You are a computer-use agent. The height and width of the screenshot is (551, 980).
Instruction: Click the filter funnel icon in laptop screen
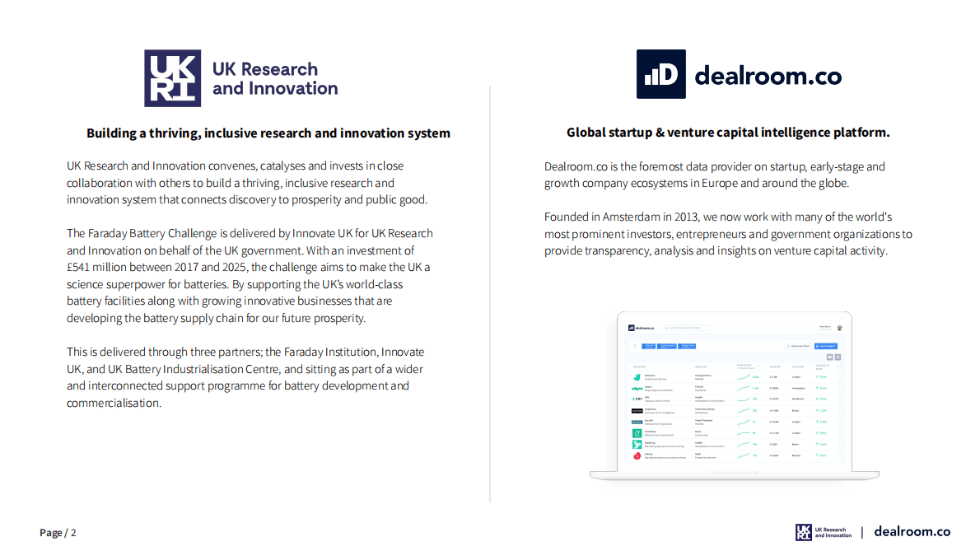(x=635, y=346)
